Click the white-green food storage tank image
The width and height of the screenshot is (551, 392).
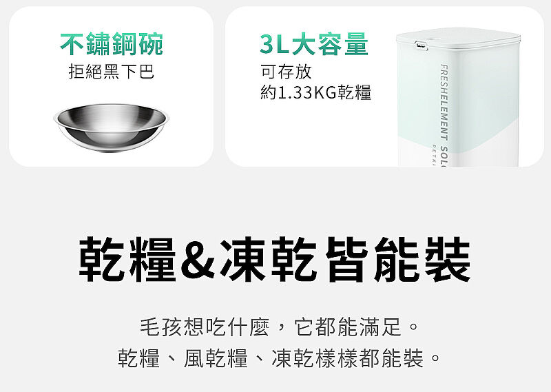tap(459, 97)
